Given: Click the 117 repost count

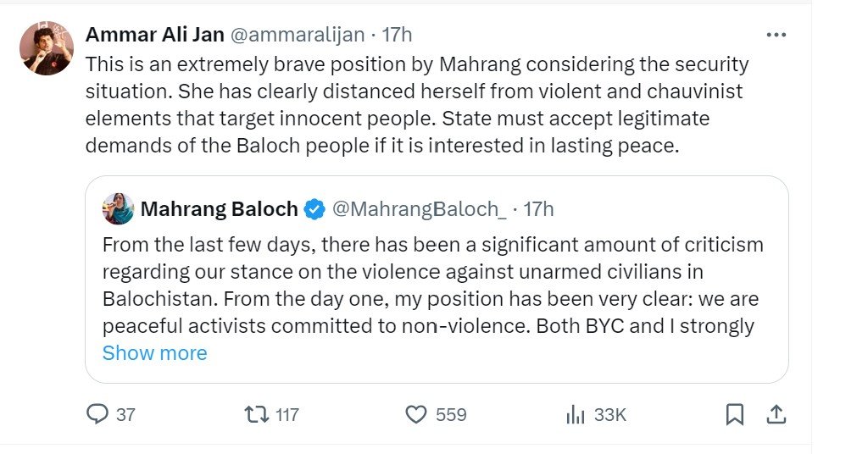Looking at the screenshot, I should point(287,414).
